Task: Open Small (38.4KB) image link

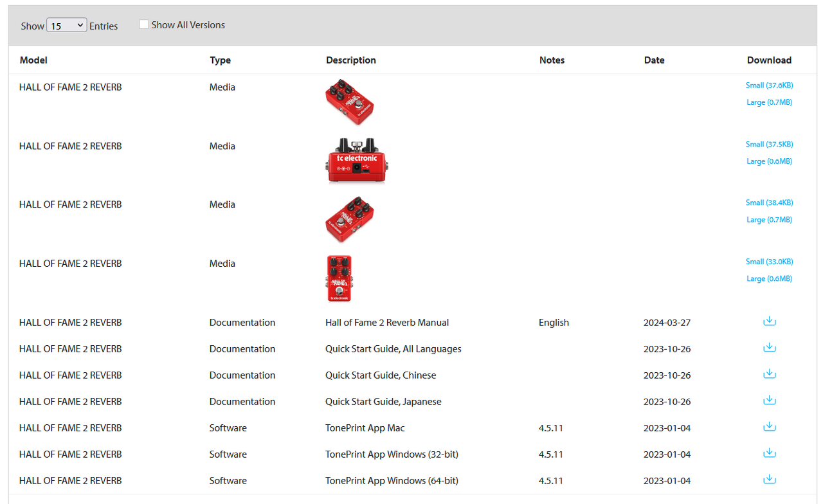Action: pos(769,203)
